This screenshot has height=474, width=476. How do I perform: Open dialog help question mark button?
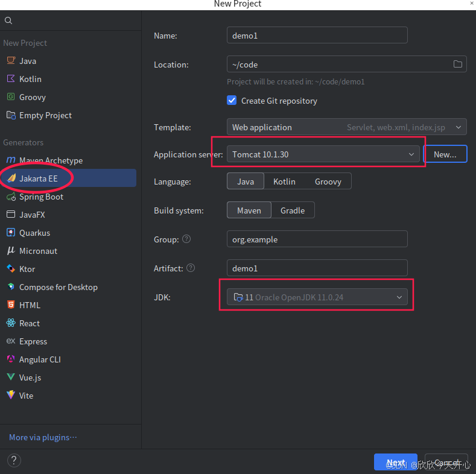(14, 460)
